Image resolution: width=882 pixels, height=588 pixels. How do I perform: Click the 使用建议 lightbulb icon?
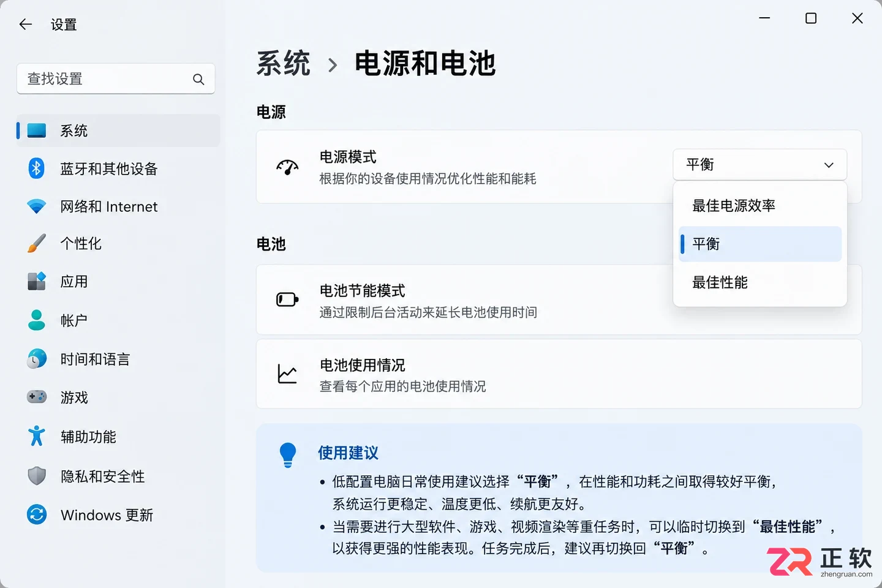coord(287,455)
